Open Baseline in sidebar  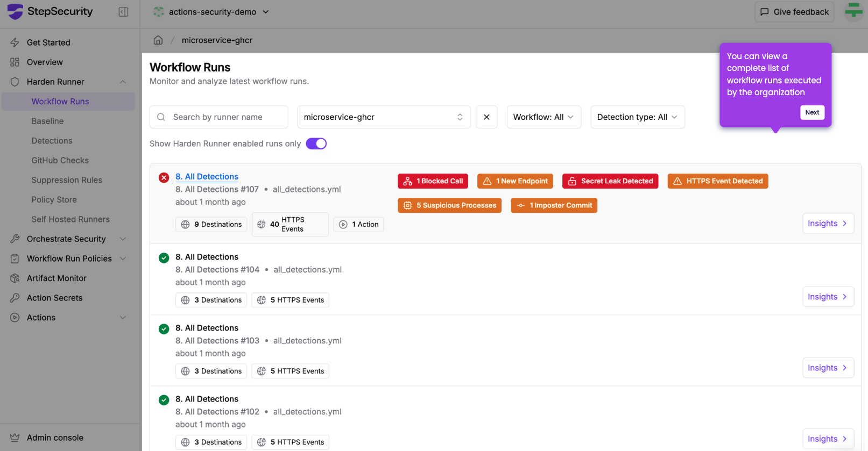click(x=47, y=121)
